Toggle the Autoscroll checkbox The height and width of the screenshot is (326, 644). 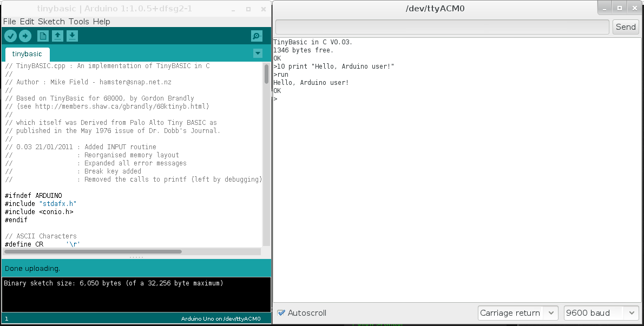pyautogui.click(x=281, y=313)
